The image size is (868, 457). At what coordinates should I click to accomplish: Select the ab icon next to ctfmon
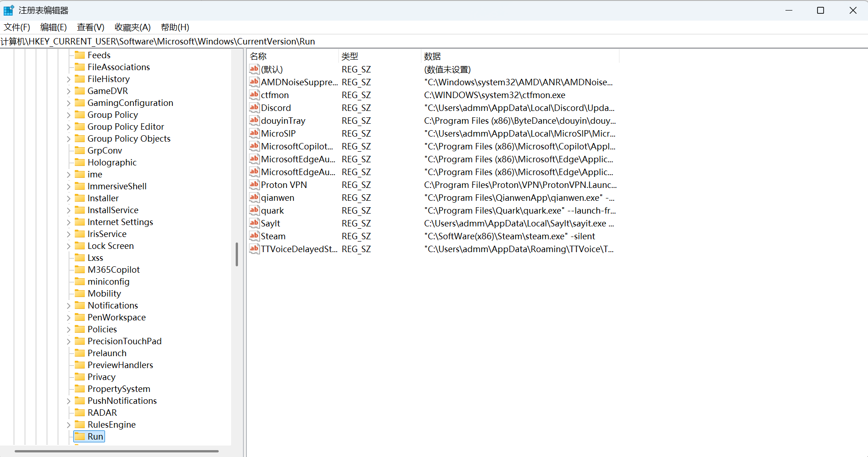254,94
